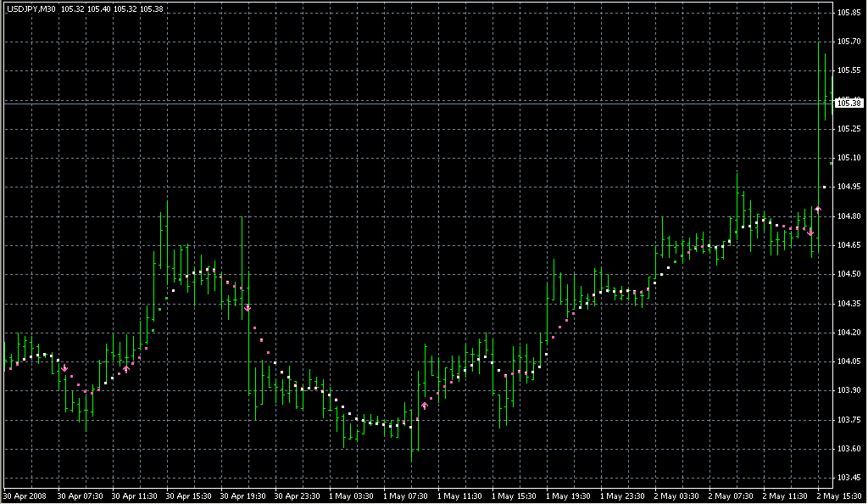Click the 105.85 price axis label
The height and width of the screenshot is (504, 868).
click(x=849, y=13)
